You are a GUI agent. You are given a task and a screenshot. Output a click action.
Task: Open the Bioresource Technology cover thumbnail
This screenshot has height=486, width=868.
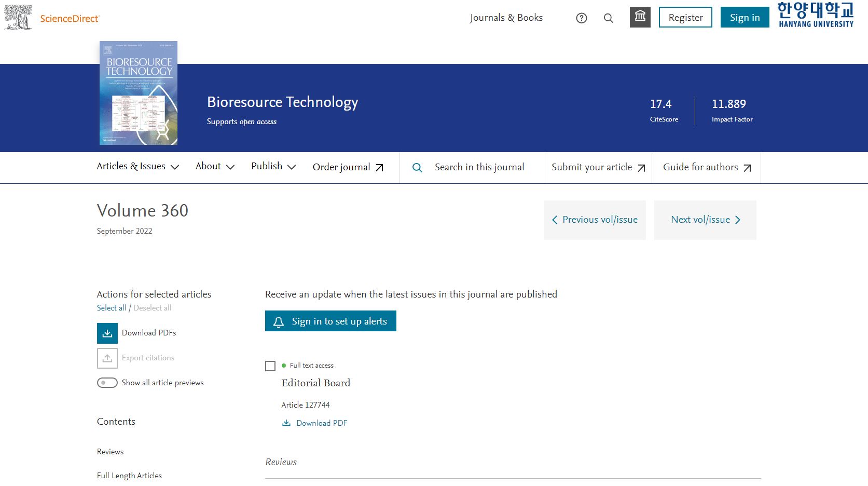tap(139, 93)
